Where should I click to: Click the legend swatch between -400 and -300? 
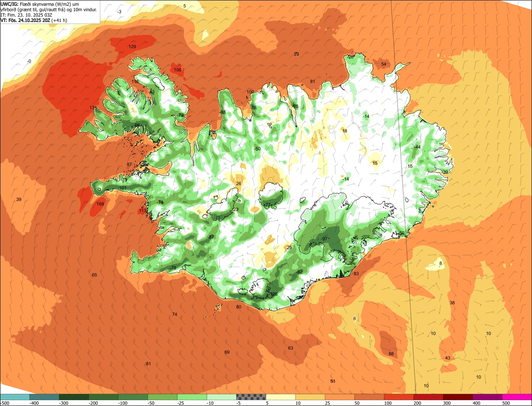coord(44,397)
